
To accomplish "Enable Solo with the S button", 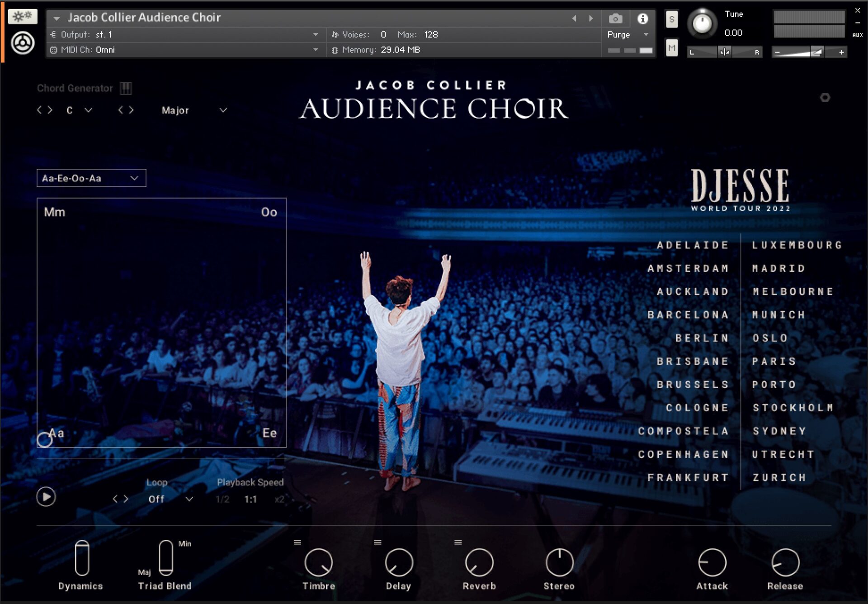I will pyautogui.click(x=672, y=19).
